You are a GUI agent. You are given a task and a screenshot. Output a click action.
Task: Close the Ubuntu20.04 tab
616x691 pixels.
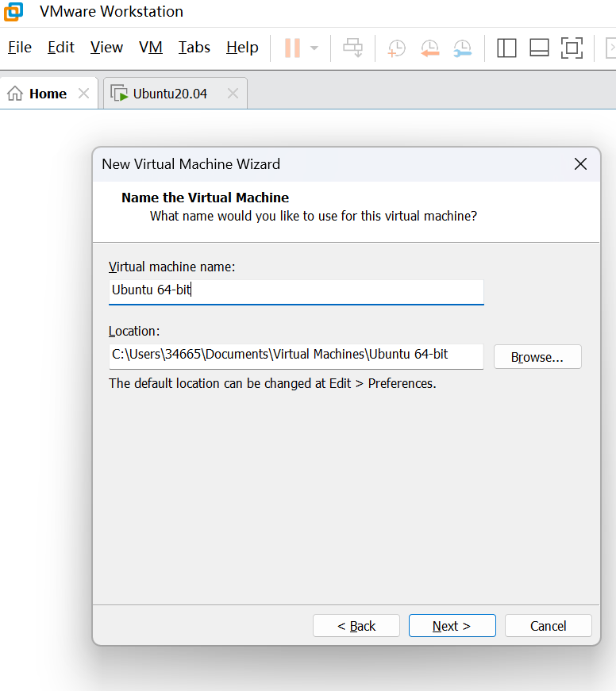coord(233,94)
